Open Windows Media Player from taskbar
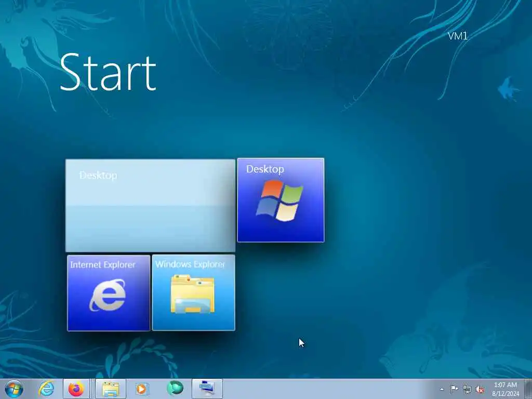 tap(141, 389)
